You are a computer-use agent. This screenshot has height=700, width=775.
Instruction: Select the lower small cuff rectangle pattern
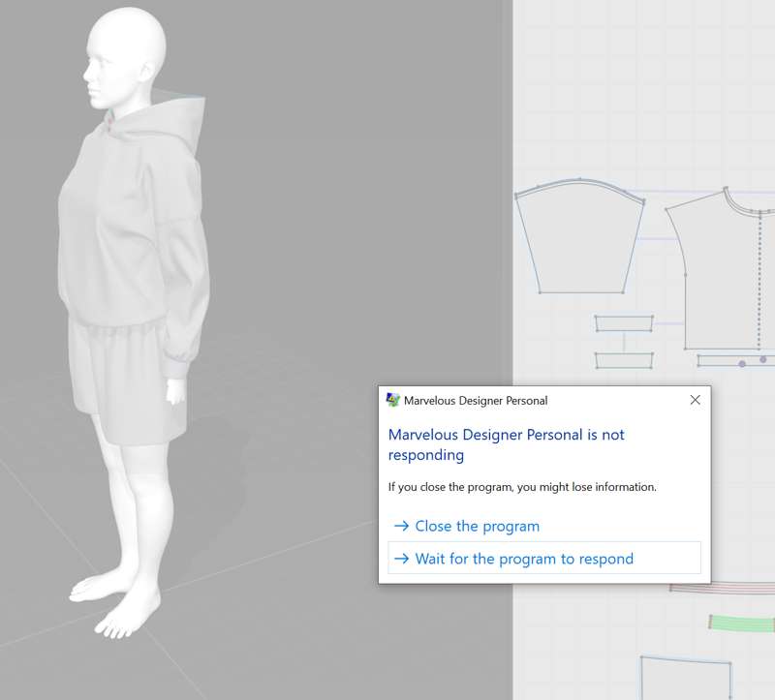tap(624, 360)
